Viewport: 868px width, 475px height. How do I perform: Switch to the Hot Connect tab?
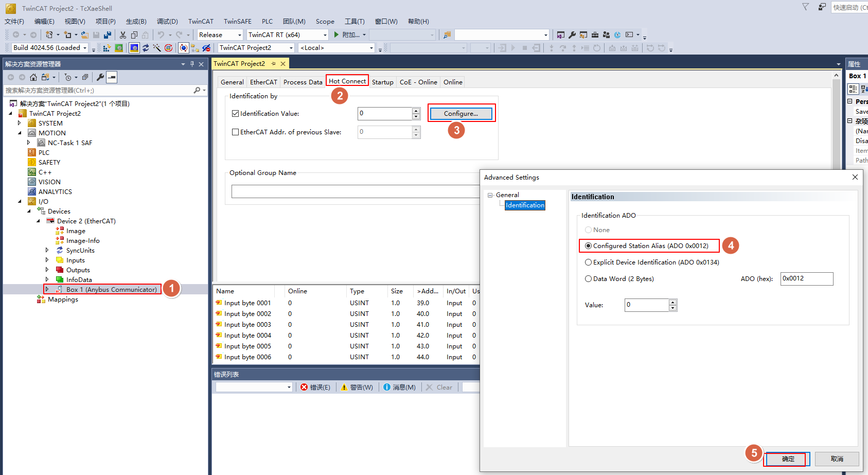[x=347, y=81]
